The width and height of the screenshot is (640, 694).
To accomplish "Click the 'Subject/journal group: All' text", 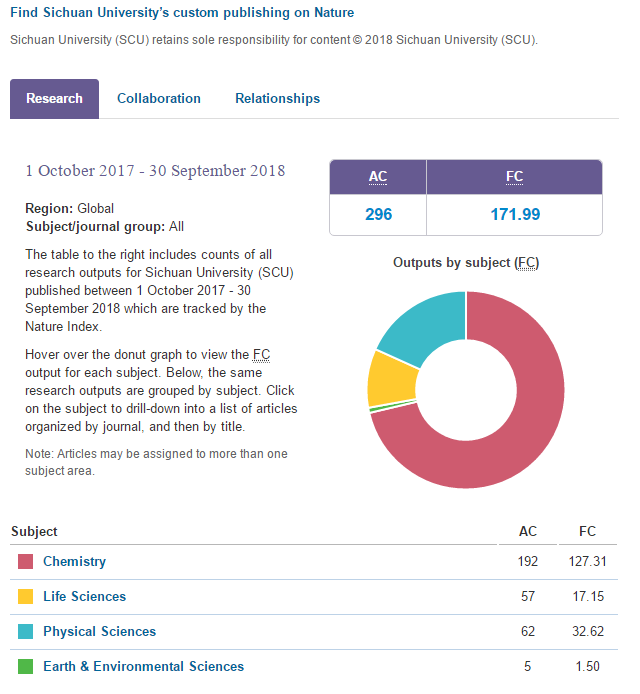I will click(x=104, y=227).
